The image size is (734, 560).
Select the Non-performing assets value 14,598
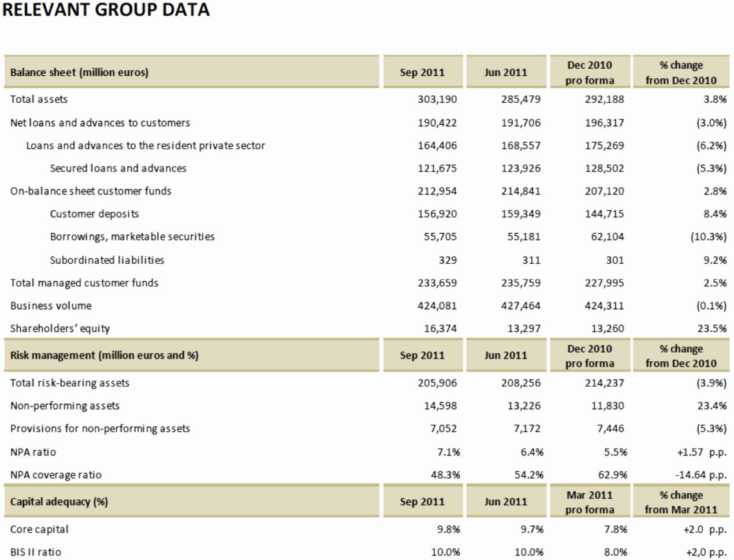440,406
